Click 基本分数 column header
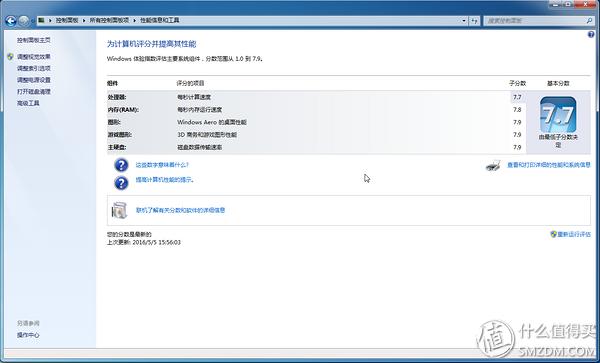 [x=558, y=83]
